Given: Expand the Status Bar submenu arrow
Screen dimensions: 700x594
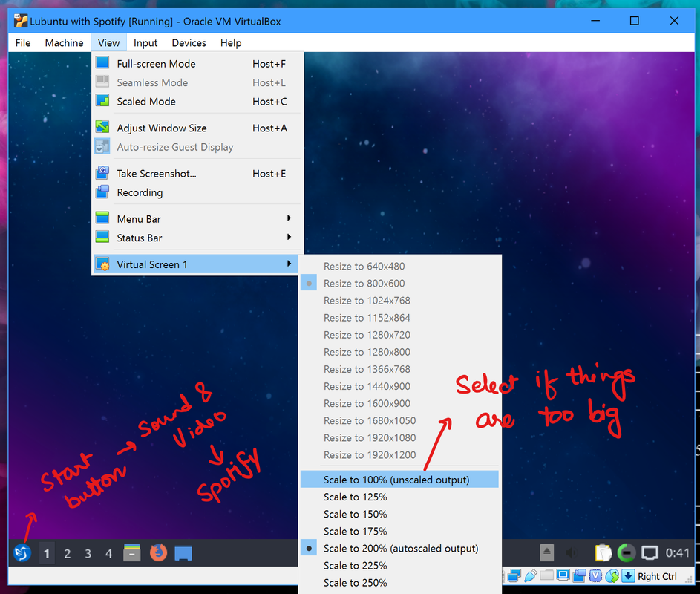Looking at the screenshot, I should point(290,237).
